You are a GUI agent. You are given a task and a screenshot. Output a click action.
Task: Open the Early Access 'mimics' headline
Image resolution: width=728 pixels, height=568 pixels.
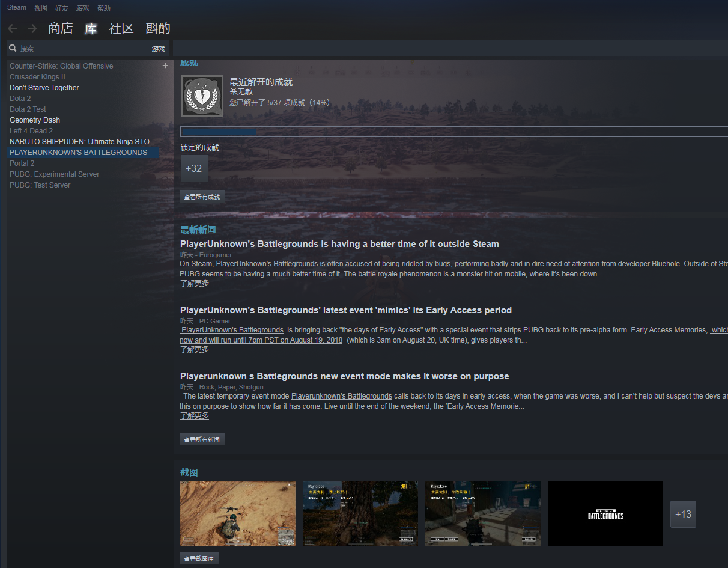point(346,310)
